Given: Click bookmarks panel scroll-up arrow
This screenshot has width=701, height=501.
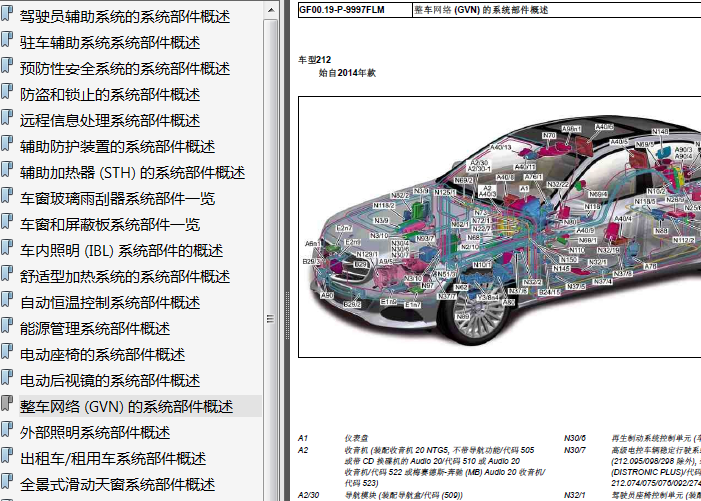Looking at the screenshot, I should click(x=270, y=9).
